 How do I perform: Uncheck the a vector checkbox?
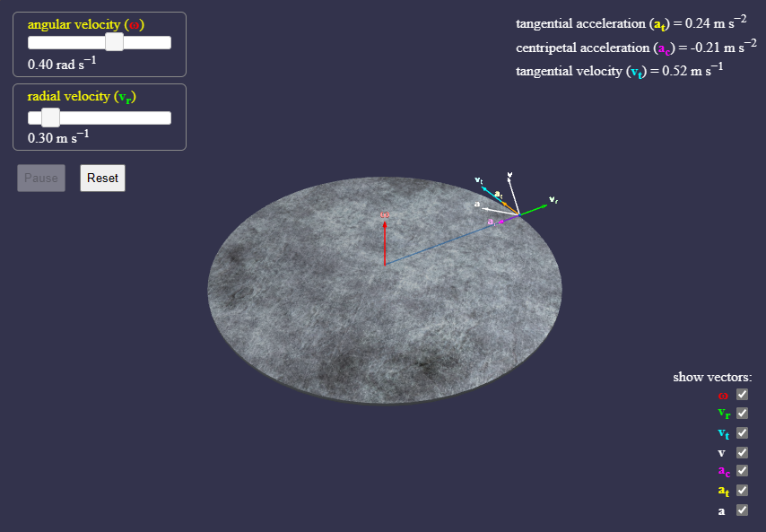(x=742, y=510)
